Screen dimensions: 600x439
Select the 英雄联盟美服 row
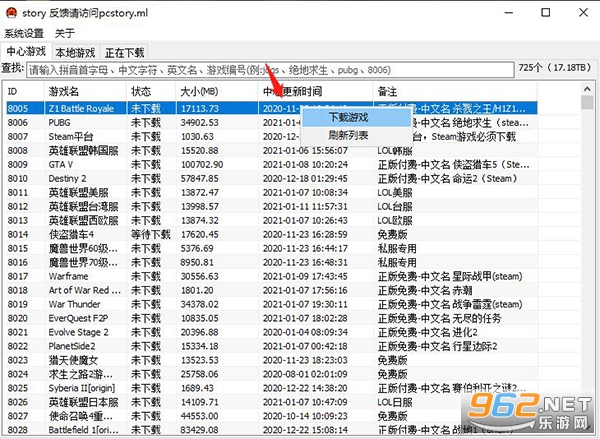pos(272,193)
